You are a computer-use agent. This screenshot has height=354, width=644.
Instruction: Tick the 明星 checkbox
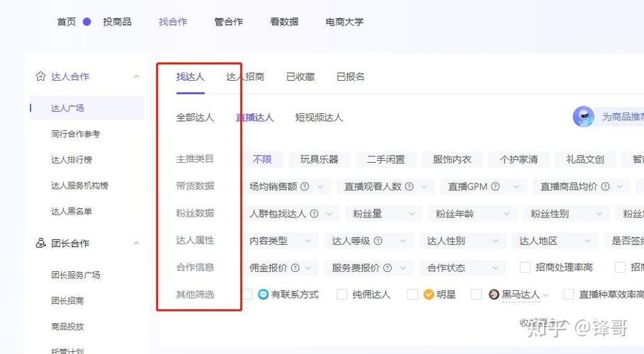(x=412, y=294)
